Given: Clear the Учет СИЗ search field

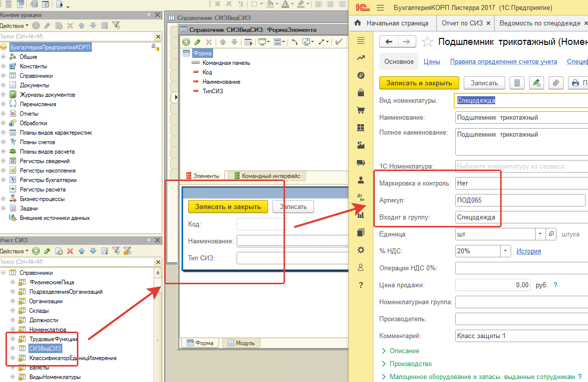Looking at the screenshot, I should (158, 262).
